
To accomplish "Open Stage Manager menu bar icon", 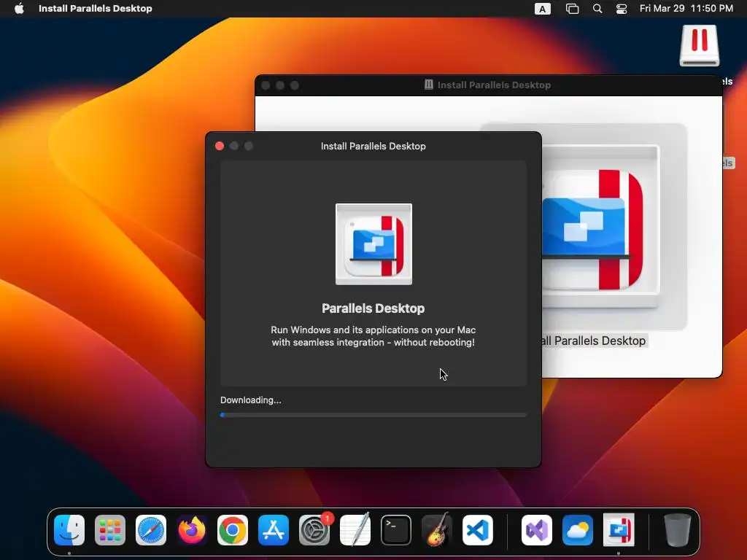I will pos(572,9).
